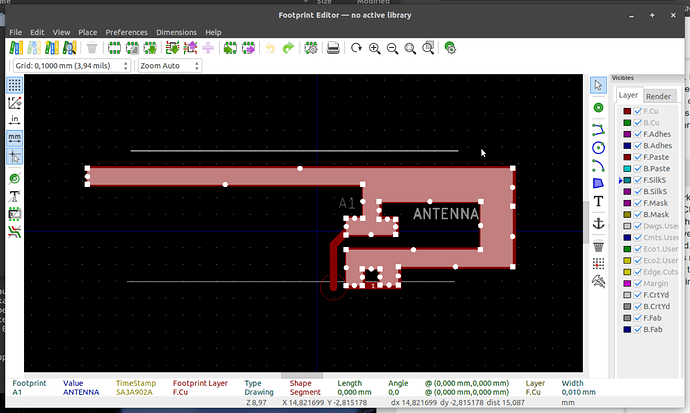Toggle polar coordinates display
690x413 pixels.
(x=15, y=103)
